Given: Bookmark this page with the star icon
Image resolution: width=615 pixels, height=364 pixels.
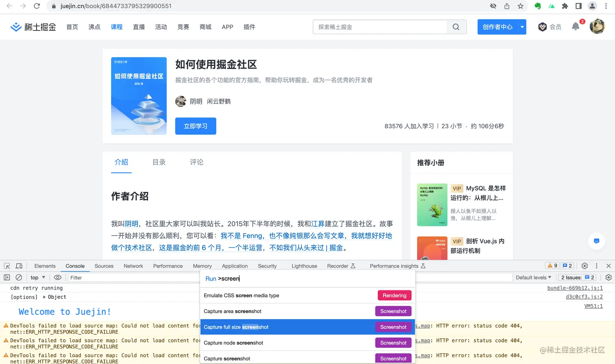Looking at the screenshot, I should (521, 6).
